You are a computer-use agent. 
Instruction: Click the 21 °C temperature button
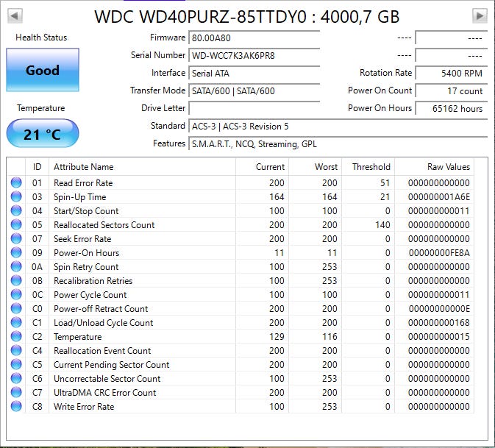click(x=43, y=133)
